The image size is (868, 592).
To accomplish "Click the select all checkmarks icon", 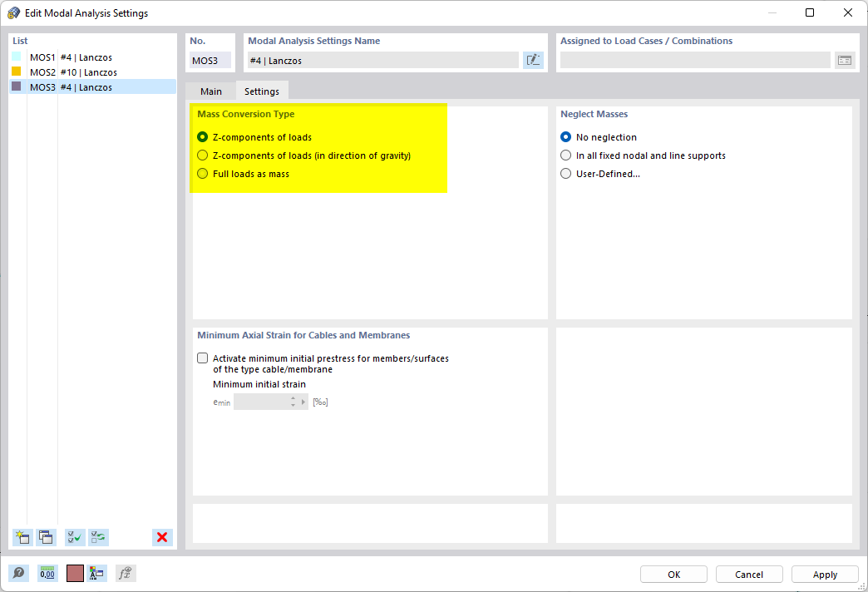I will 75,537.
